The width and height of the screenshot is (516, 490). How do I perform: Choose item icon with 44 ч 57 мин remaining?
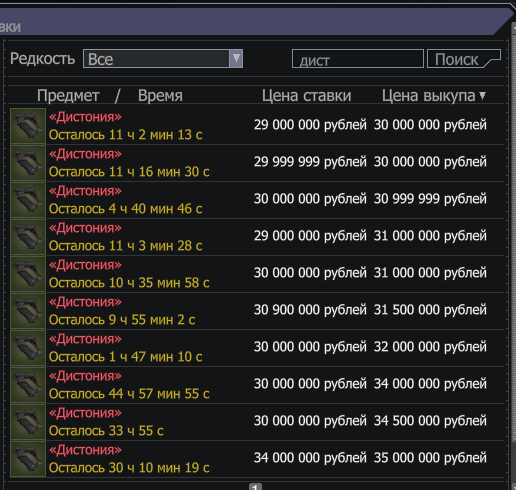click(28, 385)
